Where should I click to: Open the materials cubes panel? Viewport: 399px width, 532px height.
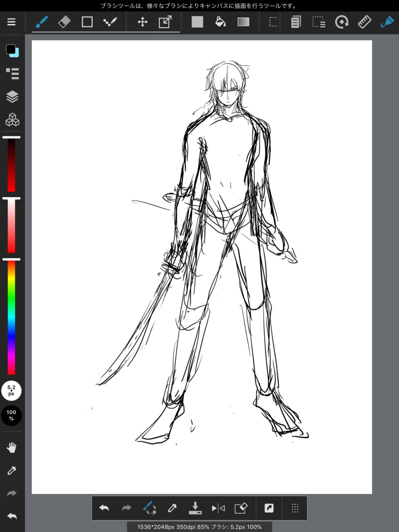(x=12, y=120)
